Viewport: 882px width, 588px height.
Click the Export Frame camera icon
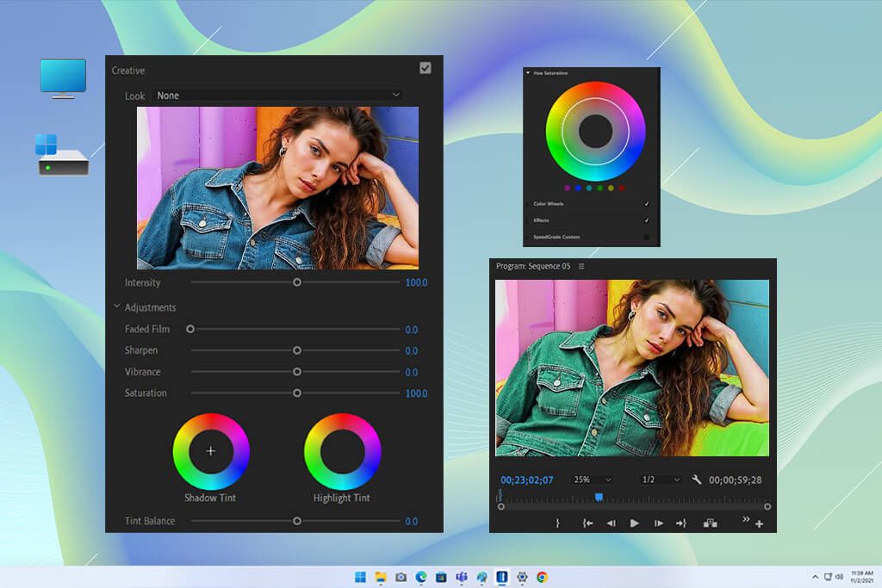pos(710,523)
